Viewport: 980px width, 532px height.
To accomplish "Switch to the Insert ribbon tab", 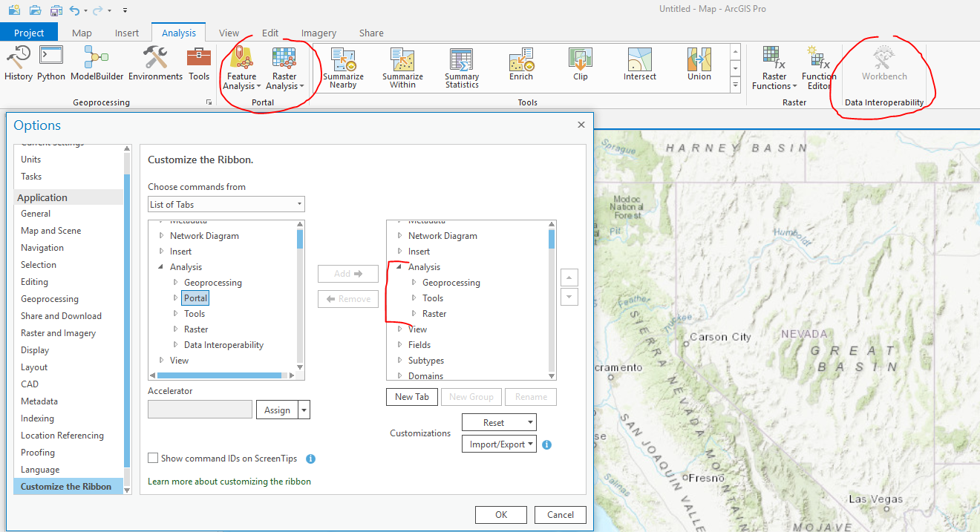I will click(x=127, y=33).
